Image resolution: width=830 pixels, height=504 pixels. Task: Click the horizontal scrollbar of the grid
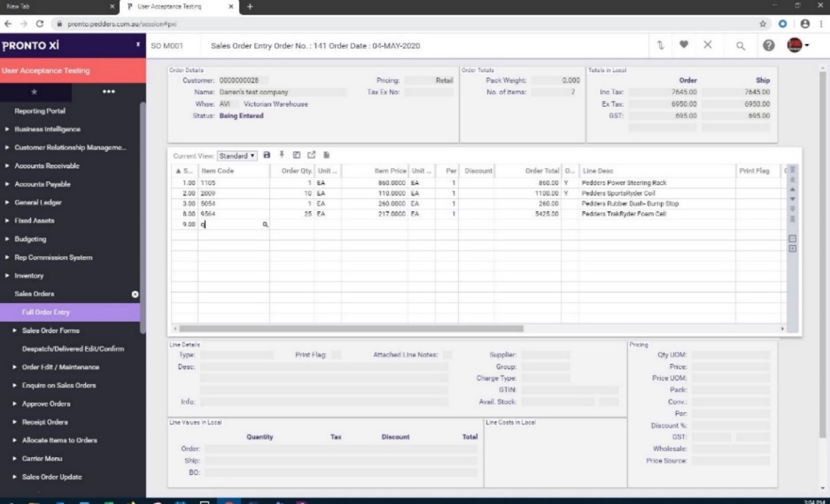(x=351, y=328)
